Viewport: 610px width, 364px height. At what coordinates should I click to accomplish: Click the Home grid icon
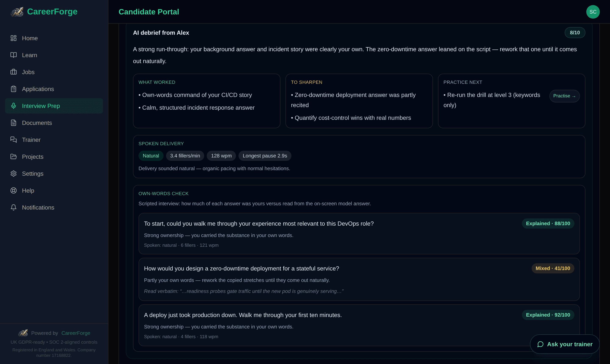(x=14, y=38)
